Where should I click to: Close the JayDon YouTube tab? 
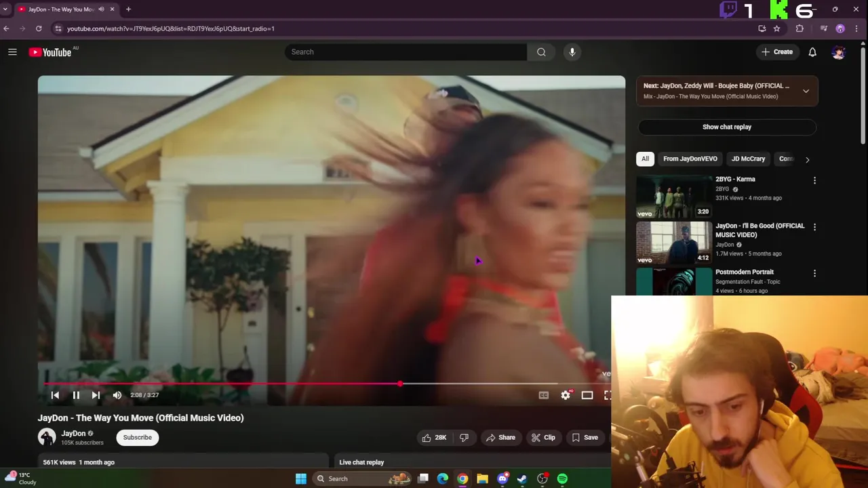pyautogui.click(x=113, y=9)
